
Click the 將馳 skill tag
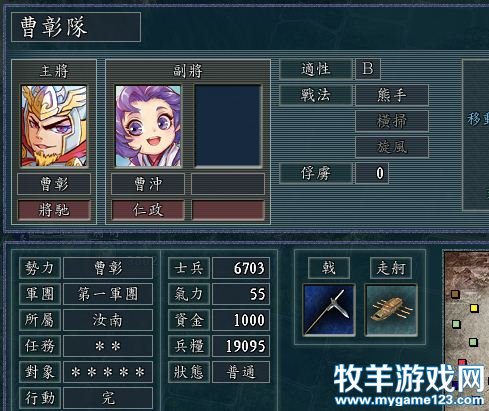[x=54, y=210]
